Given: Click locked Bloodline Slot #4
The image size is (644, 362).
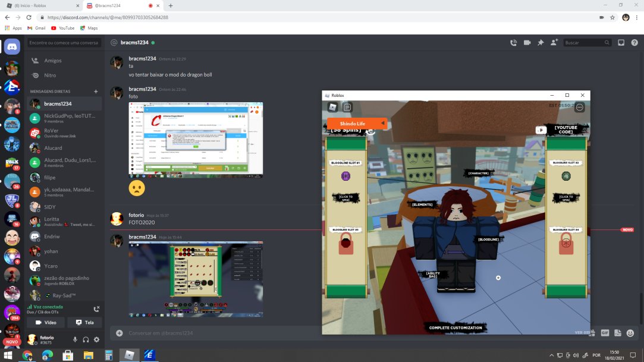Looking at the screenshot, I should [566, 243].
